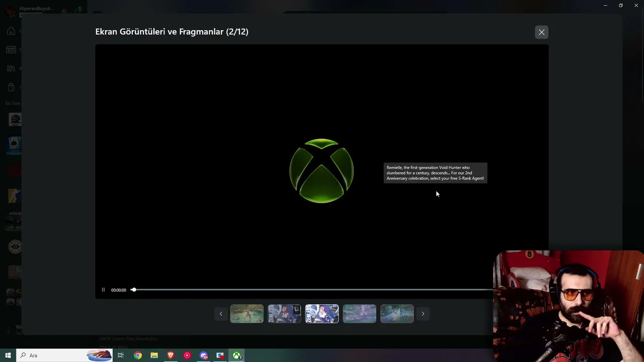This screenshot has width=644, height=362.
Task: Click the video progress slider handle
Action: tap(133, 290)
